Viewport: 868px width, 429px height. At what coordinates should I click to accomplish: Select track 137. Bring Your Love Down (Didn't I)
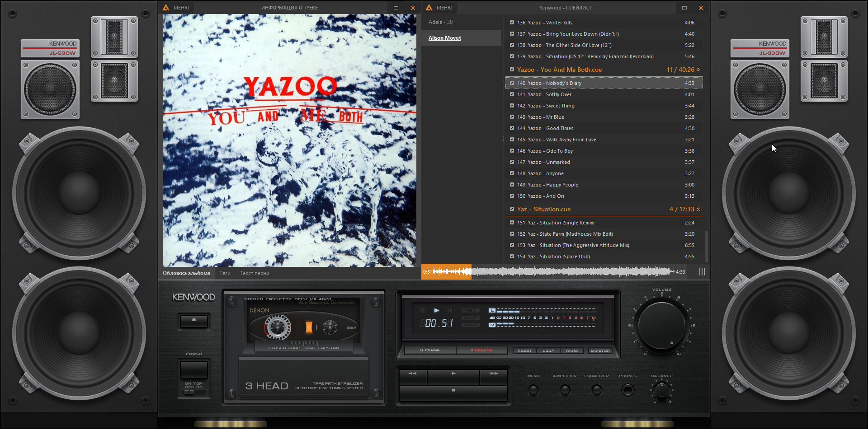click(x=604, y=34)
